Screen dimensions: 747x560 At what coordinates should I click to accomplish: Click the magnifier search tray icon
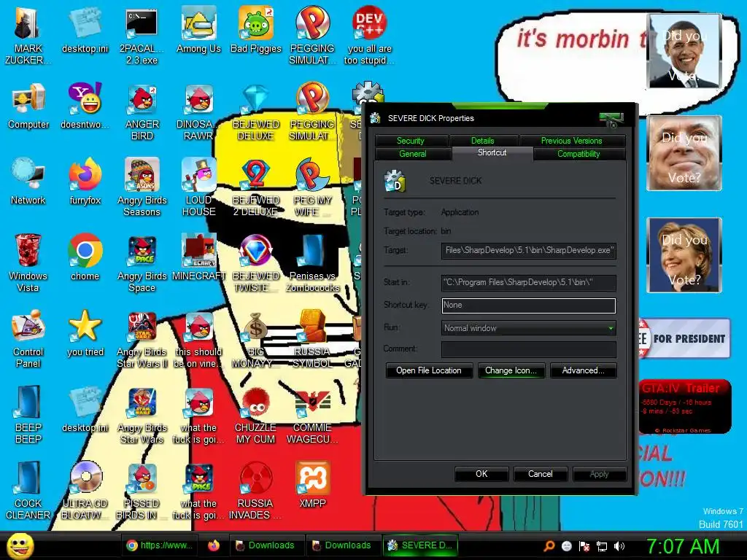tap(549, 546)
